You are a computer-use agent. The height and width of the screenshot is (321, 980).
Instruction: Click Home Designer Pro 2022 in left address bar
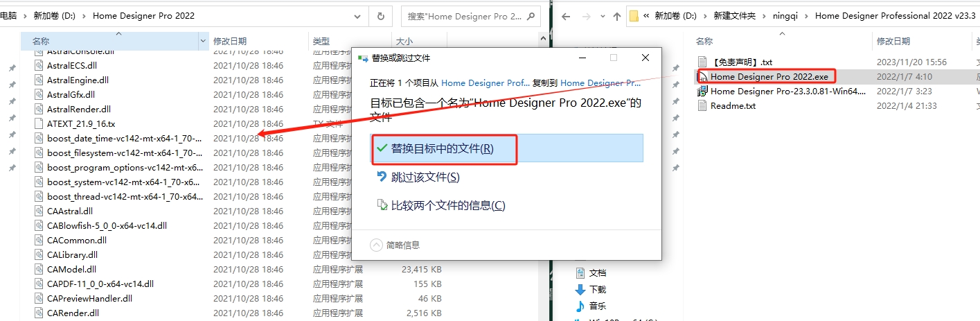coord(143,16)
